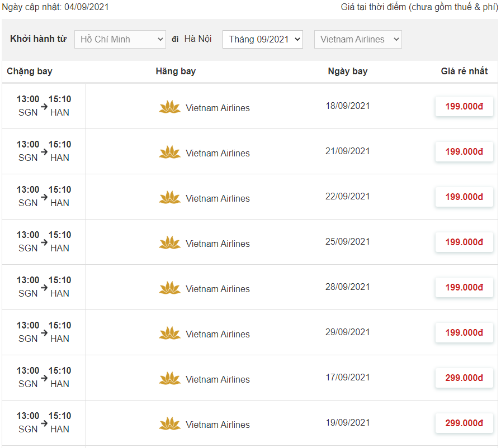Click the 299.000đ price for 17/09/2021
Image resolution: width=501 pixels, height=448 pixels.
(464, 378)
